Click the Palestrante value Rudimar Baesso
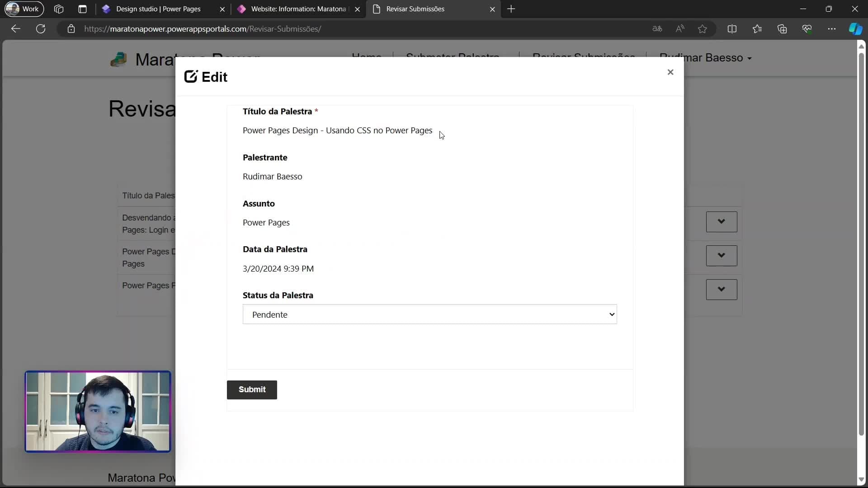The image size is (868, 488). click(272, 177)
